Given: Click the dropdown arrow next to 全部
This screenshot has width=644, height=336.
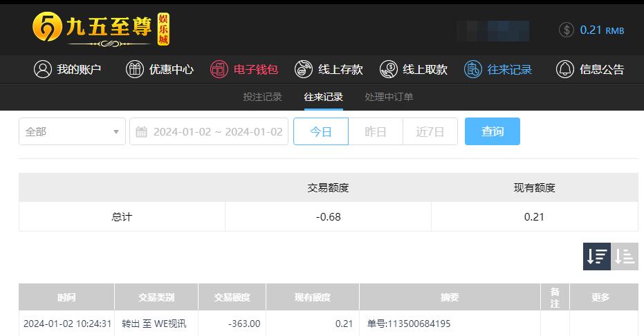Looking at the screenshot, I should (x=116, y=131).
